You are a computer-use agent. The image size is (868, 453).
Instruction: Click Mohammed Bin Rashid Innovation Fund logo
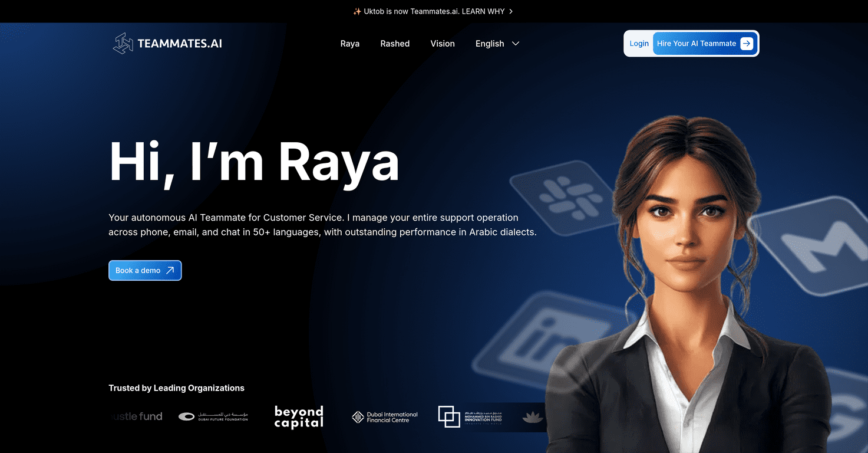(470, 416)
